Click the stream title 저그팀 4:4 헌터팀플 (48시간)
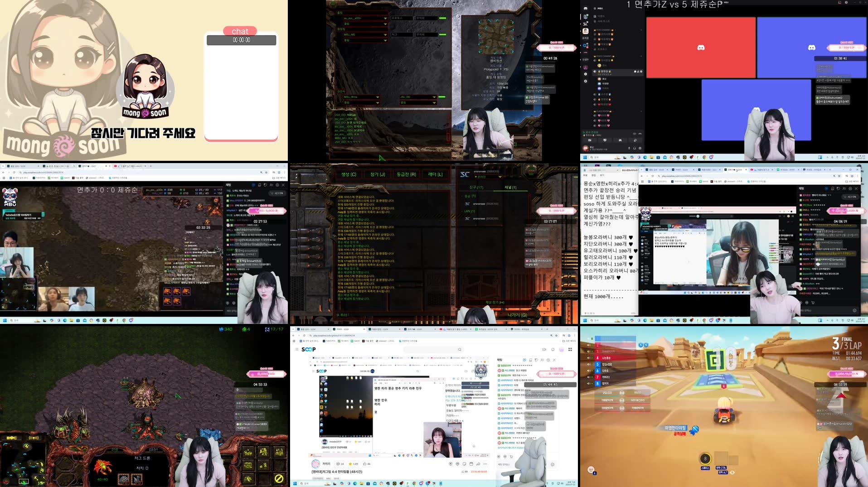Viewport: 868px width, 487px height. point(342,472)
